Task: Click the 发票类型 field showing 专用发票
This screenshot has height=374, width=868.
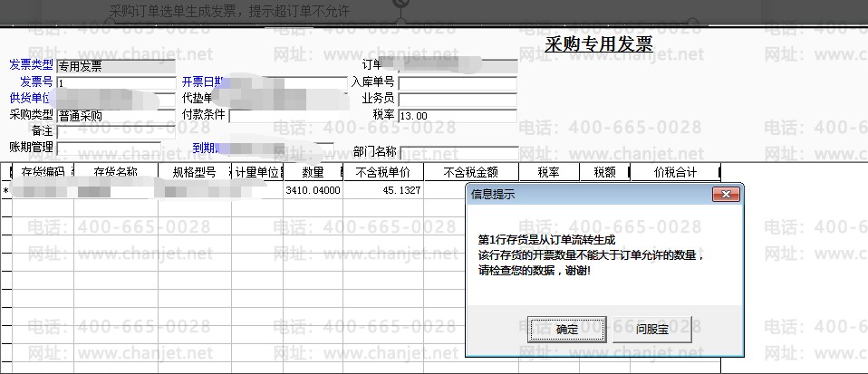Action: pyautogui.click(x=116, y=67)
